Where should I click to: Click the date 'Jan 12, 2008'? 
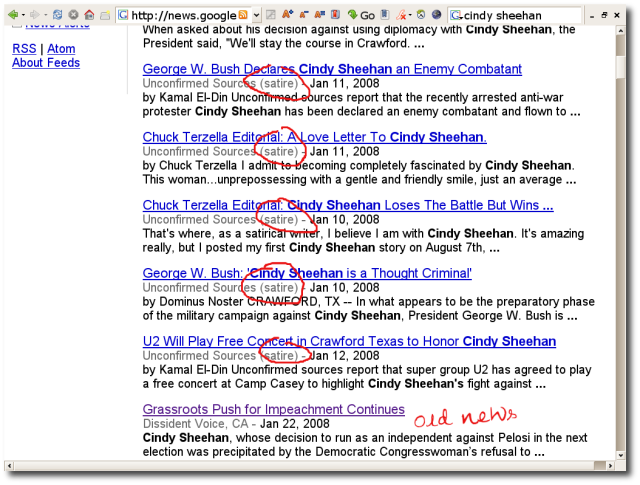coord(344,356)
